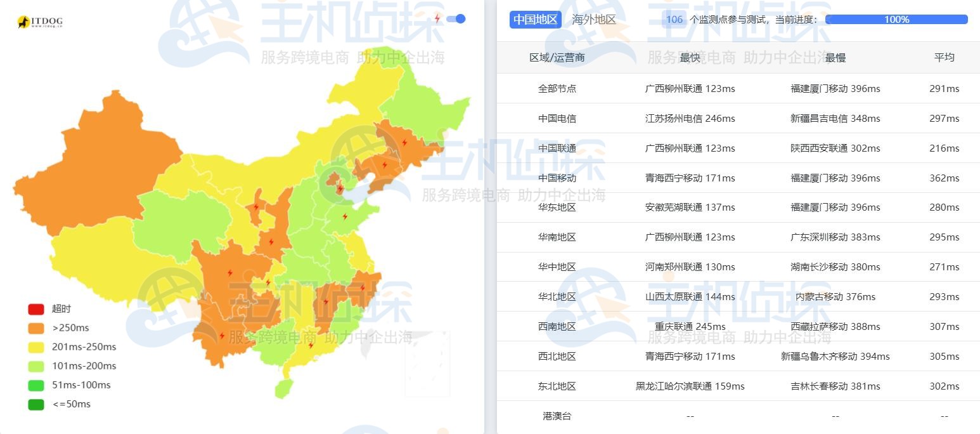Click the lightning marker on Yunnan province
This screenshot has width=980, height=434.
222,336
